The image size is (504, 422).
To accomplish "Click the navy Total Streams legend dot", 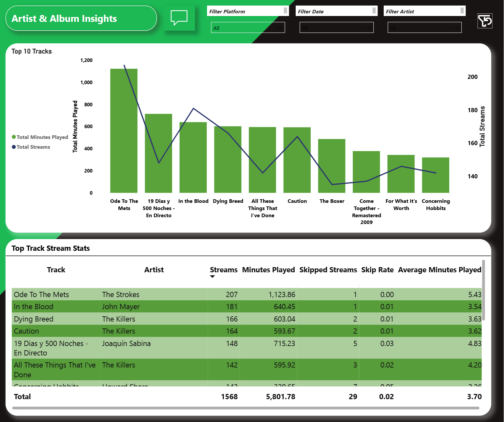I will (14, 147).
